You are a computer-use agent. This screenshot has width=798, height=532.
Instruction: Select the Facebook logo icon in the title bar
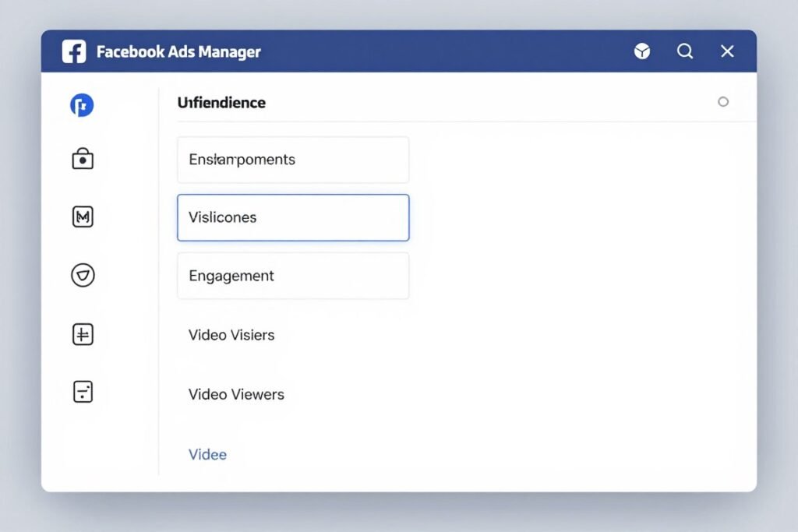coord(73,51)
